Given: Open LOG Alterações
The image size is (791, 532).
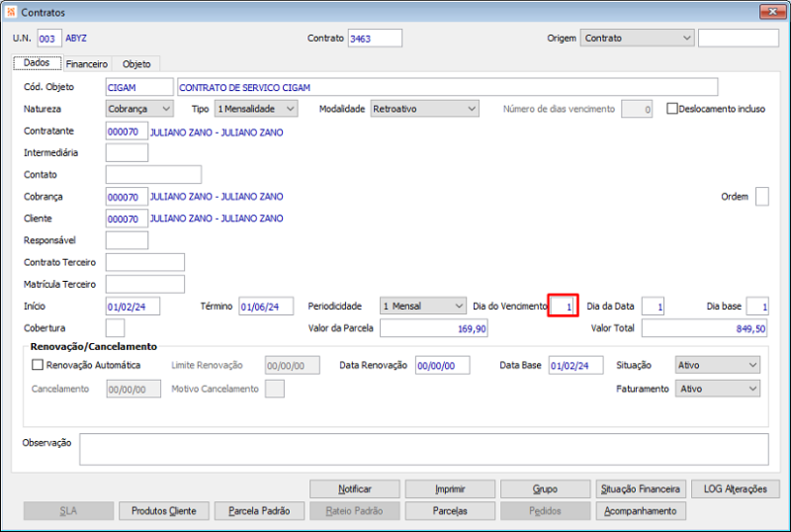Looking at the screenshot, I should (736, 488).
